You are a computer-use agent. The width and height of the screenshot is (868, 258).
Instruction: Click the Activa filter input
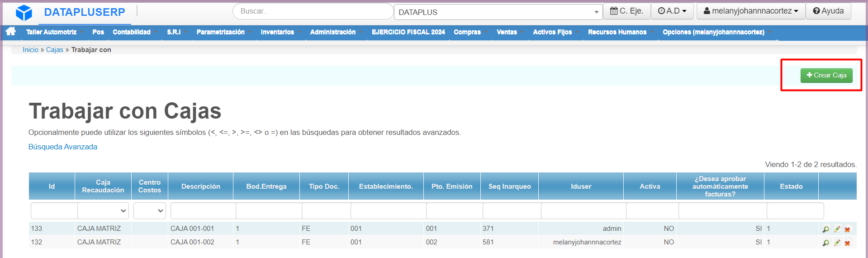[x=652, y=211]
